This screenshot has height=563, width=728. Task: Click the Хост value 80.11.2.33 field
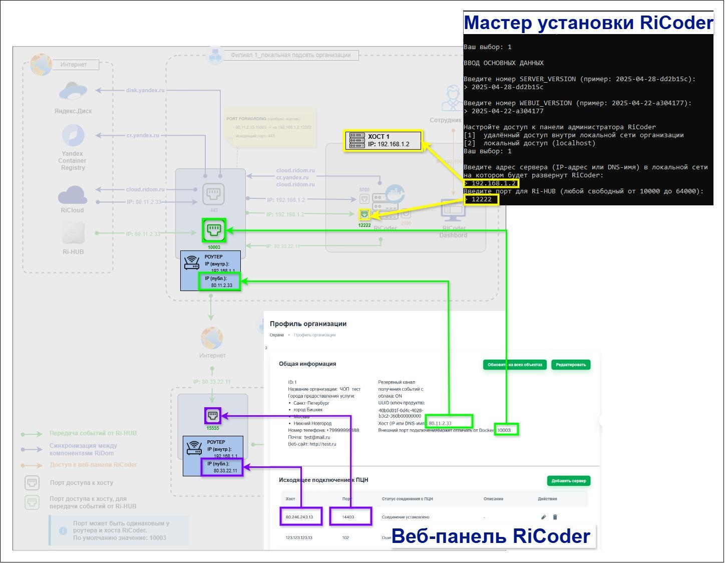(441, 423)
